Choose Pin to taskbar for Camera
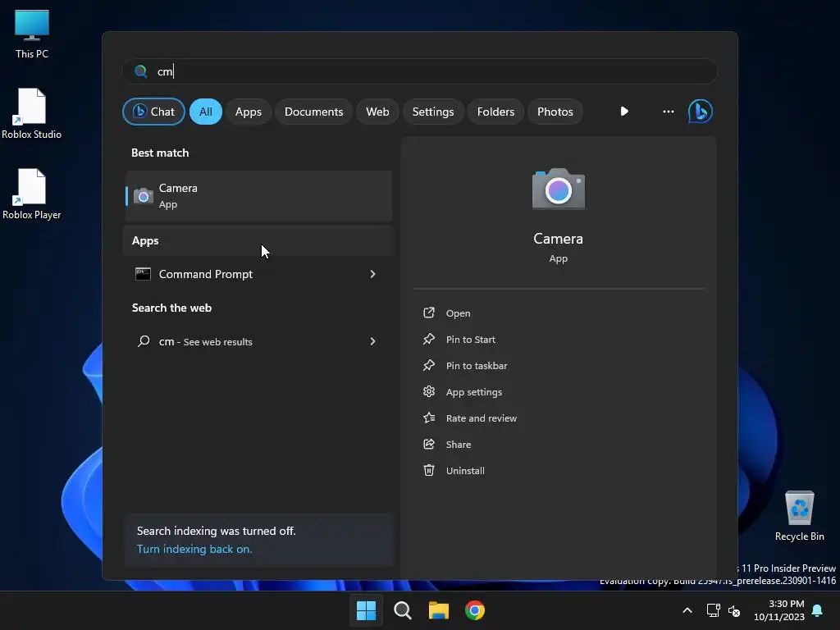Screen dimensions: 840x630 [x=477, y=365]
